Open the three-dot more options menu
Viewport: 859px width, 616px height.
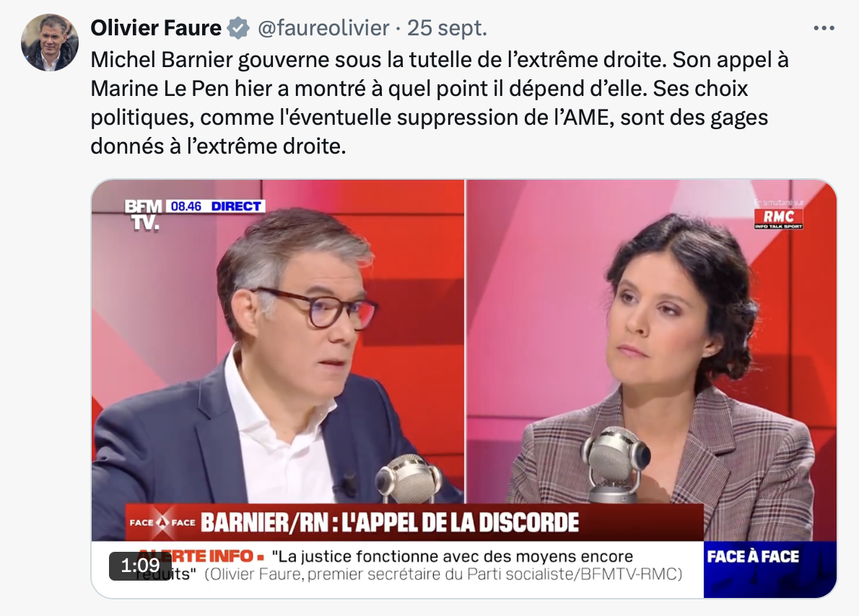(824, 28)
